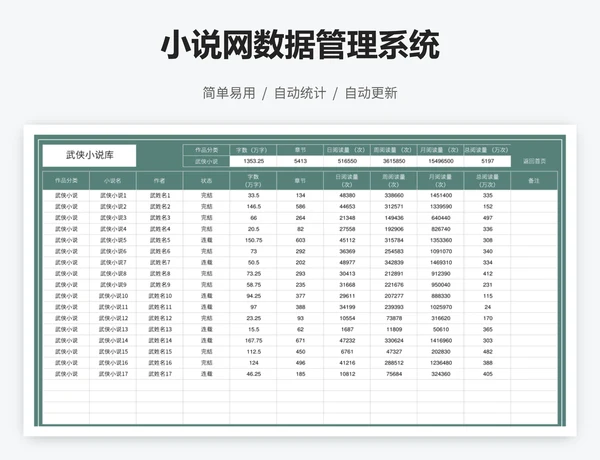Click empty 备注 cell in 武侠小说10 row
The image size is (600, 460).
pyautogui.click(x=534, y=296)
